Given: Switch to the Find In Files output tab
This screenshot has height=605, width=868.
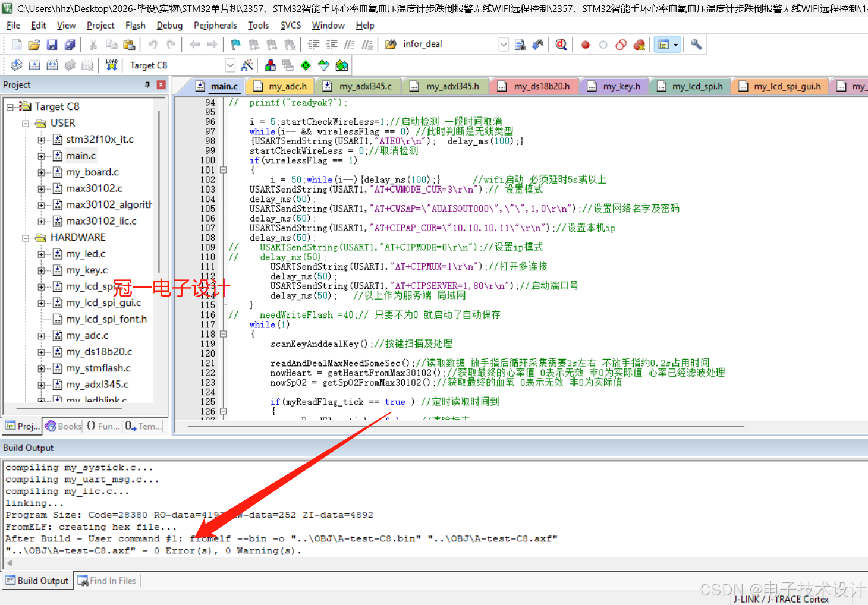Looking at the screenshot, I should [x=108, y=581].
